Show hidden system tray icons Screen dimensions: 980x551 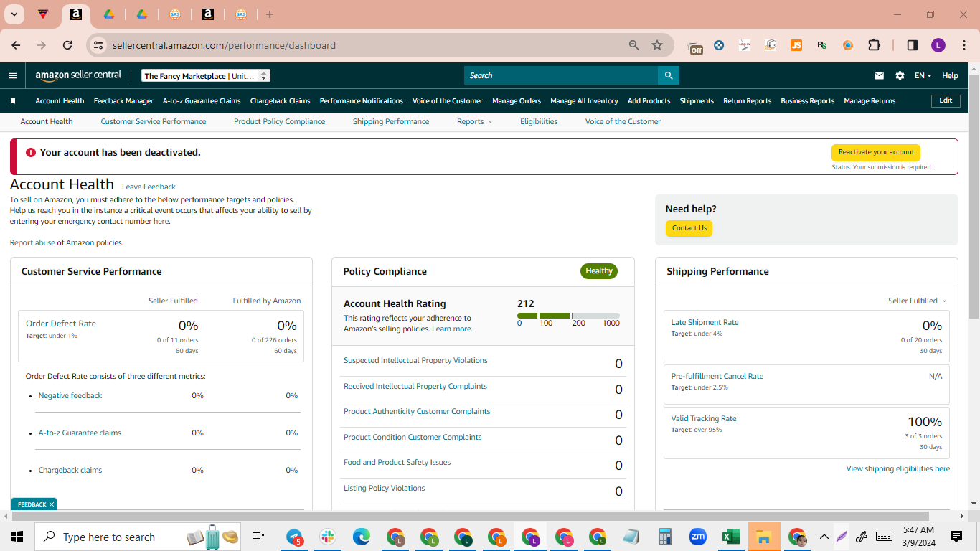[x=824, y=537]
